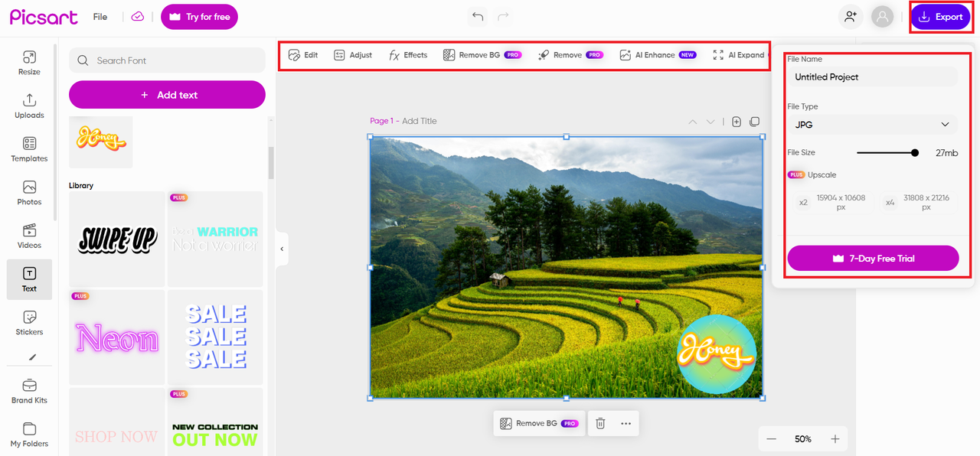Screen dimensions: 980x456
Task: Choose NEW COLLECTION OUT NOW text style
Action: [215, 422]
